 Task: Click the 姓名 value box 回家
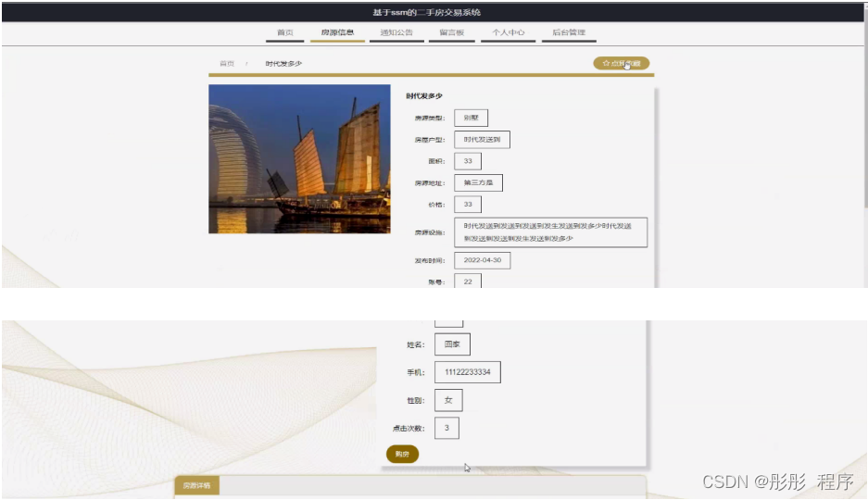(452, 344)
